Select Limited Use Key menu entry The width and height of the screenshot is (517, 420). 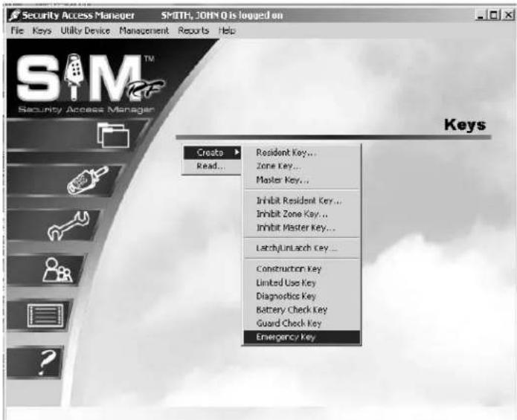pyautogui.click(x=302, y=282)
